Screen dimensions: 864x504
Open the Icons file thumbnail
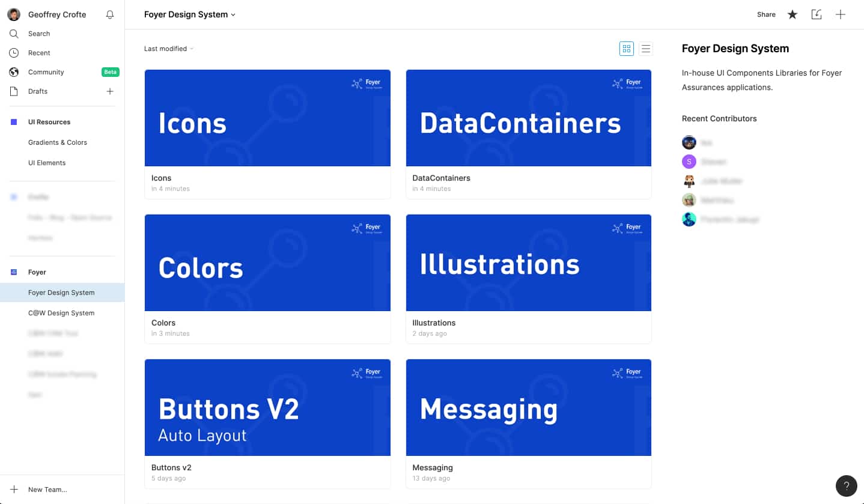267,118
